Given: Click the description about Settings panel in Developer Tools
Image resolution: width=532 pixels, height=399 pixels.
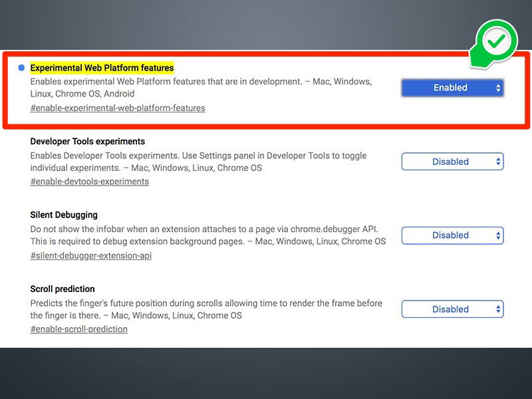Looking at the screenshot, I should point(198,162).
